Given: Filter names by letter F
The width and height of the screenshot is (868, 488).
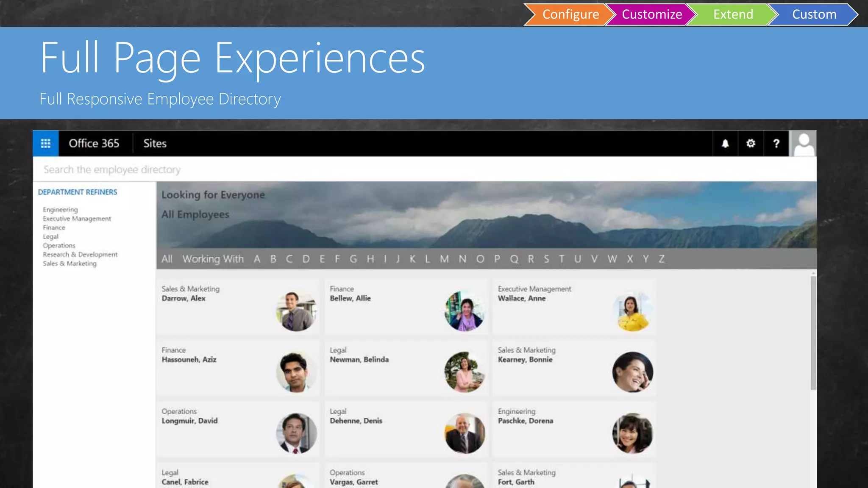Looking at the screenshot, I should click(337, 259).
